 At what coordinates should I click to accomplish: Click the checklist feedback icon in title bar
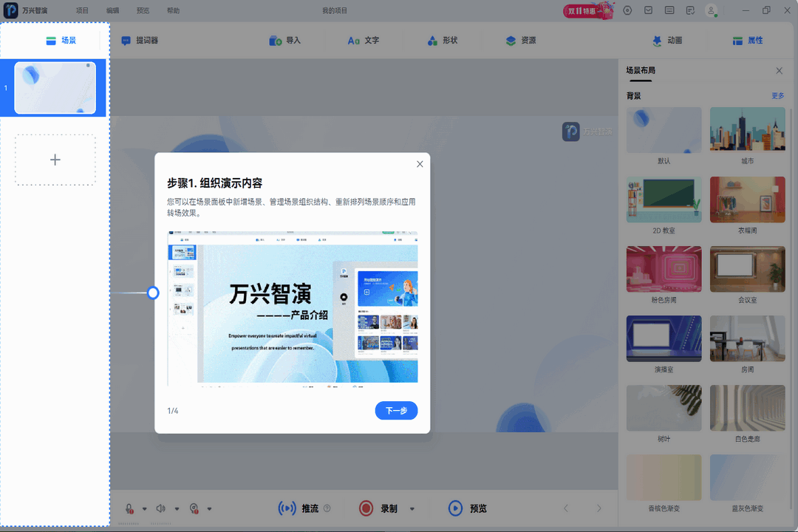(690, 10)
